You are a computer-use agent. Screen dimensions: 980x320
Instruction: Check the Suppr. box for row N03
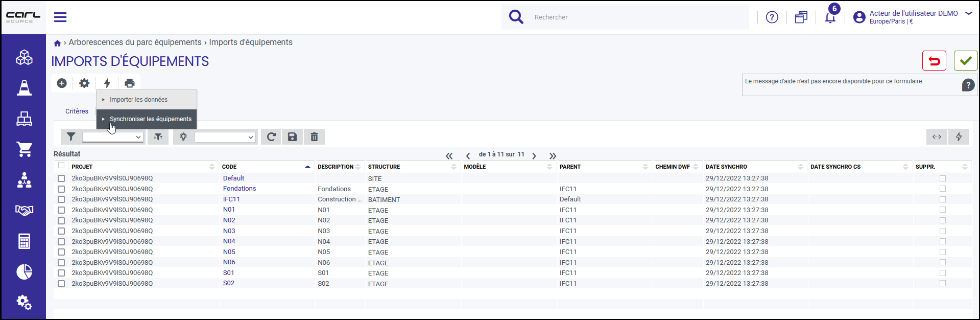click(x=943, y=231)
